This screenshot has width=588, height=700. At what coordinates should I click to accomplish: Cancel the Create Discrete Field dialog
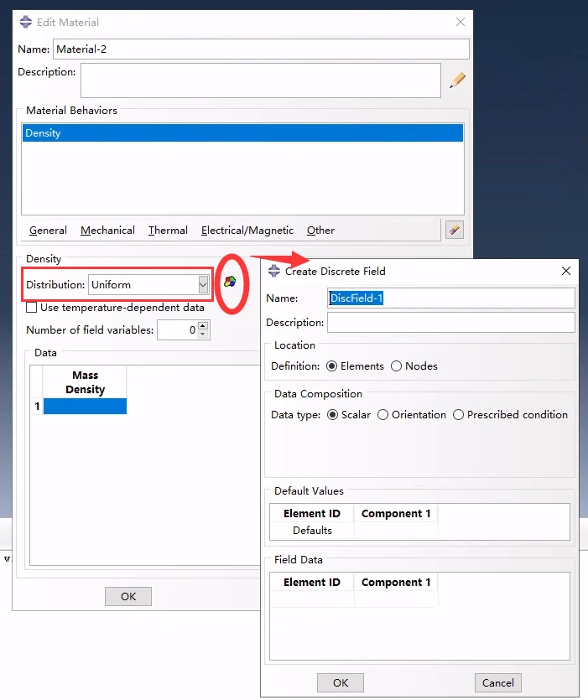point(497,682)
